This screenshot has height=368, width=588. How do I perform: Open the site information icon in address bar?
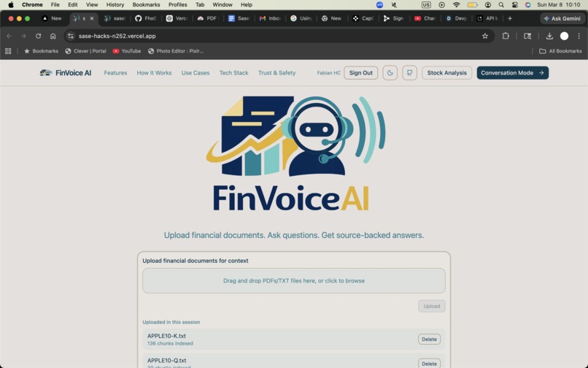tap(71, 36)
